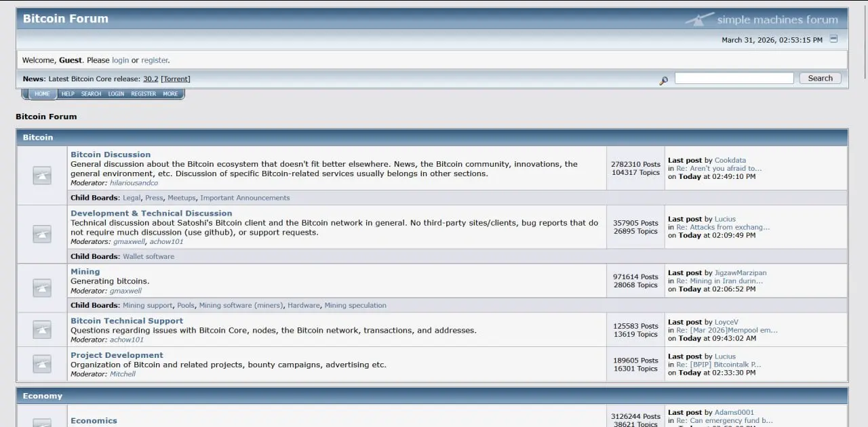868x427 pixels.
Task: Open the Bitcoin Technical Support board
Action: 127,321
